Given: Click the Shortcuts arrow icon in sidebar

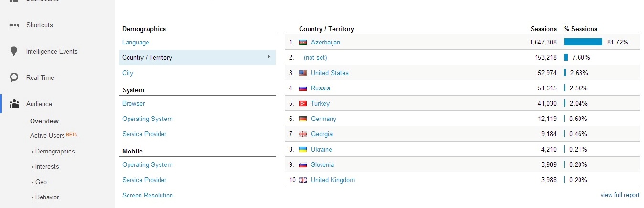Looking at the screenshot, I should pyautogui.click(x=14, y=25).
